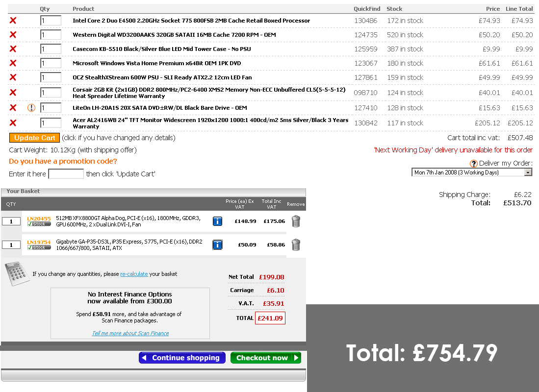Click '520 in stock' text
The width and height of the screenshot is (539, 392).
pyautogui.click(x=405, y=35)
